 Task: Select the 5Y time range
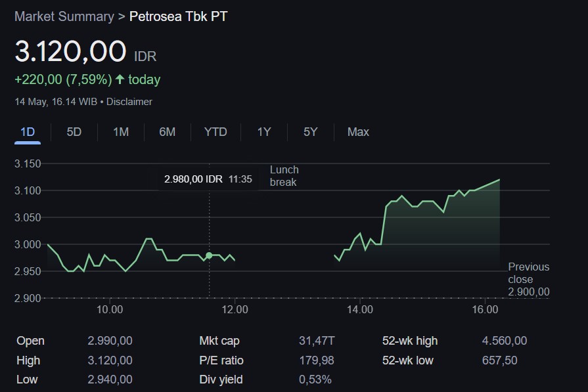coord(311,132)
